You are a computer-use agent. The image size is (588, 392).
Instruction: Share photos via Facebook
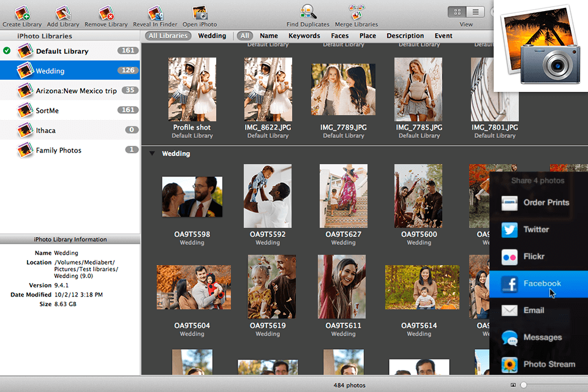[x=538, y=284]
